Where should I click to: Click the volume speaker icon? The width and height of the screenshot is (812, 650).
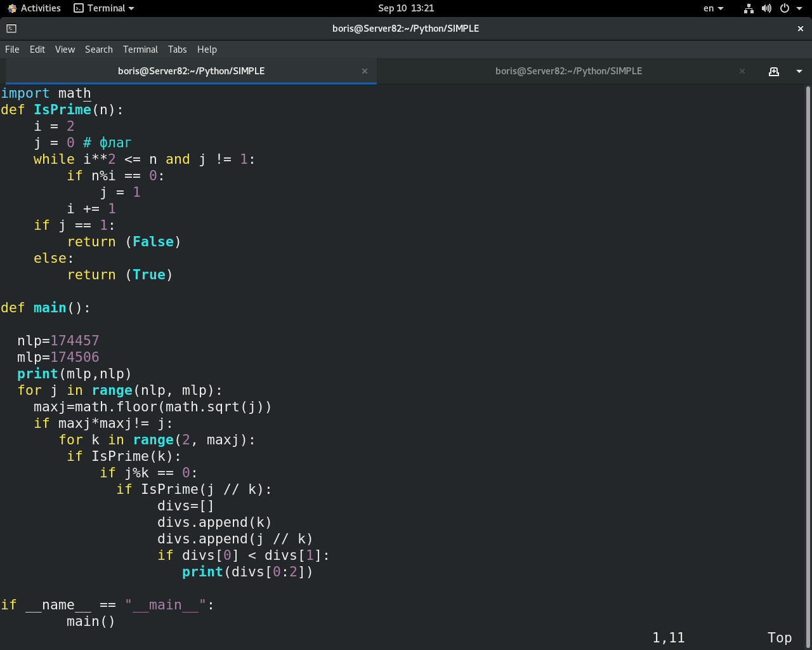point(766,8)
